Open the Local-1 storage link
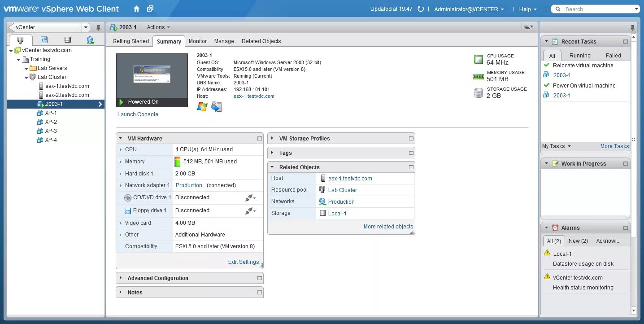Image resolution: width=644 pixels, height=324 pixels. (x=337, y=214)
